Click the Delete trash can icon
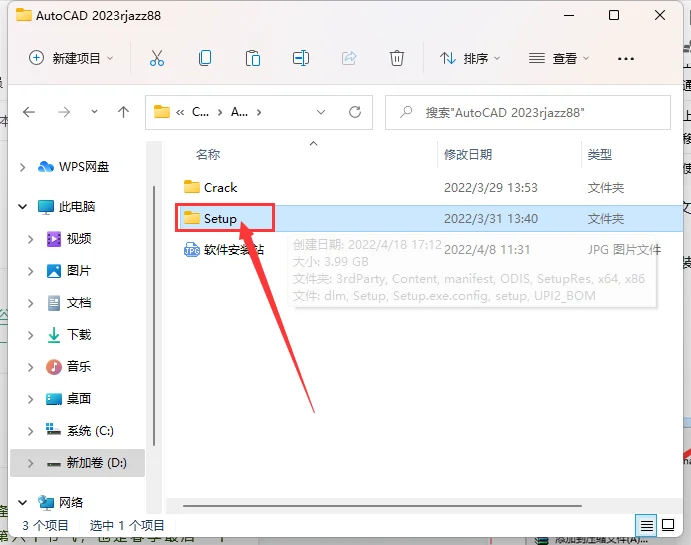Image resolution: width=691 pixels, height=545 pixels. [x=397, y=58]
